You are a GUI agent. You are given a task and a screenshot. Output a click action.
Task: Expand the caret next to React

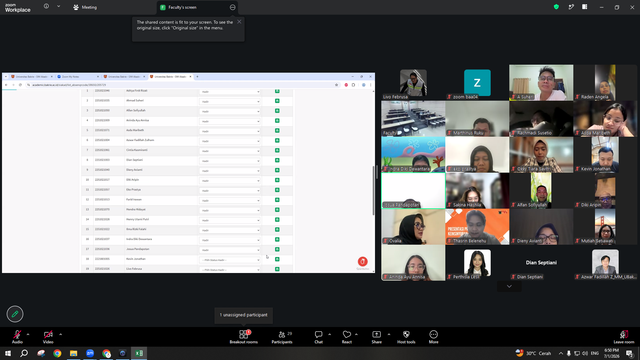[x=356, y=334]
